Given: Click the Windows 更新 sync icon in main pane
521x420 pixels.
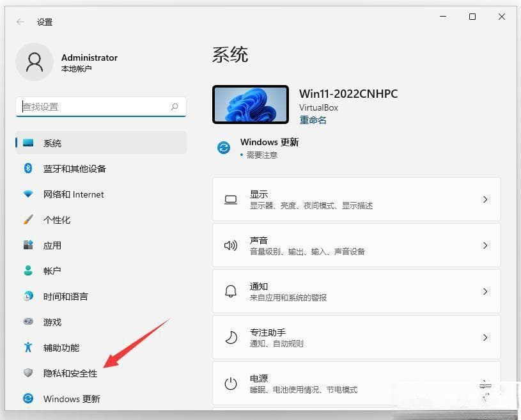Looking at the screenshot, I should point(224,148).
